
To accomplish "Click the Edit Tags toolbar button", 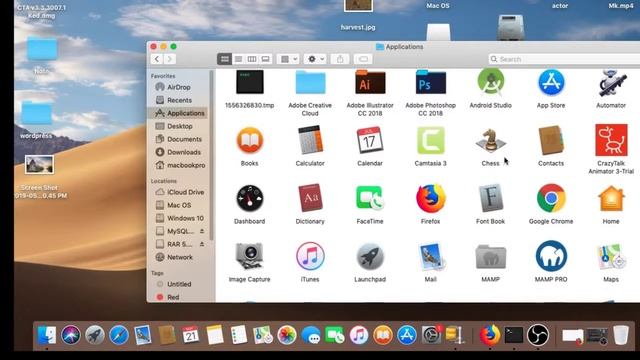I will [363, 59].
